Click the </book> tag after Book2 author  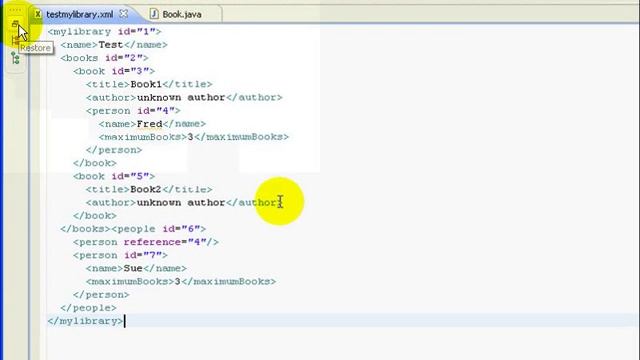pyautogui.click(x=95, y=216)
